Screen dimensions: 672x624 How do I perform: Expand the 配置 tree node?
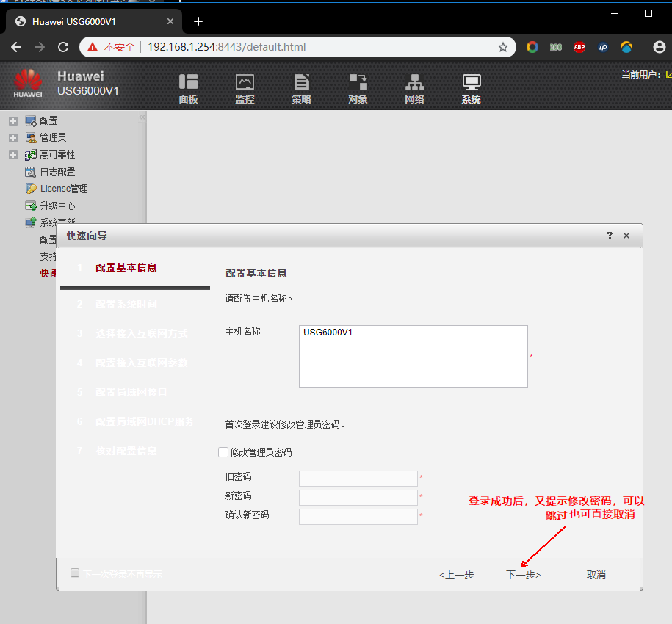click(x=13, y=121)
